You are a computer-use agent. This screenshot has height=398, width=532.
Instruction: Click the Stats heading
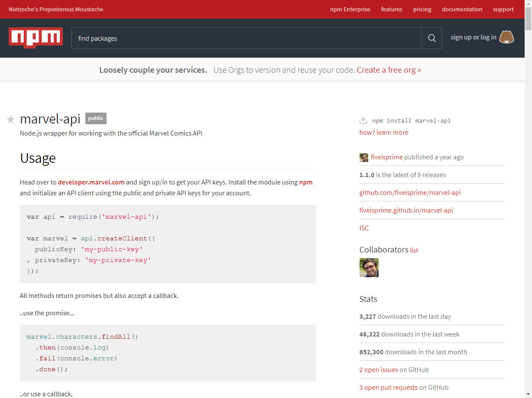tap(368, 299)
